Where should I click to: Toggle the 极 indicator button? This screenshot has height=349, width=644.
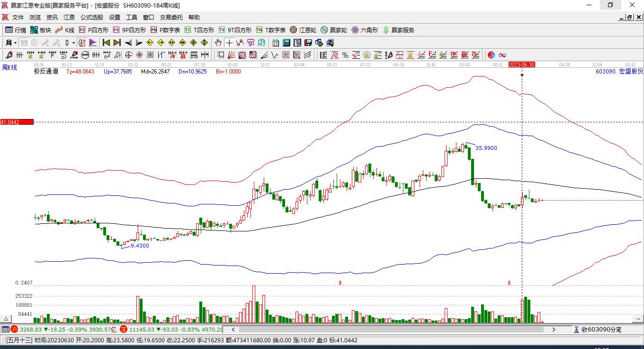(x=82, y=43)
